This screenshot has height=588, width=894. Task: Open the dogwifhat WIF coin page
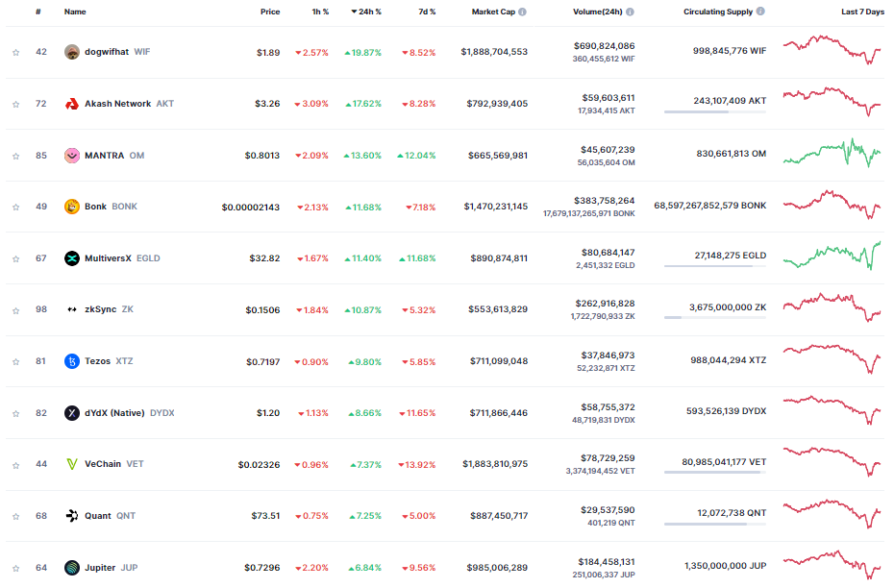click(117, 52)
